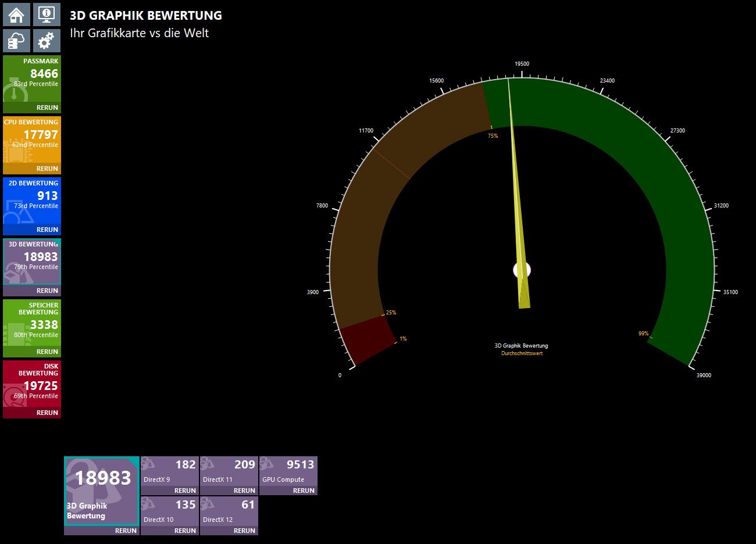Rerun the Speicher Bewertung test
756x544 pixels.
47,352
